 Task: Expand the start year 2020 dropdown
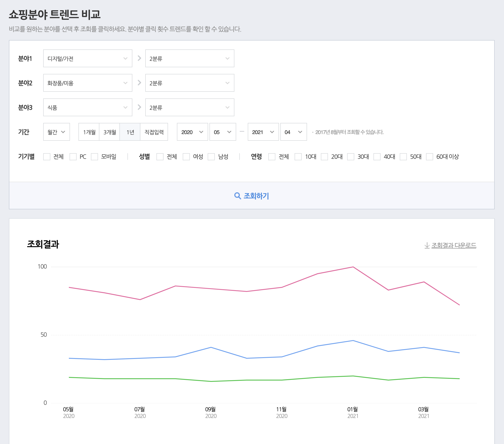coord(192,132)
